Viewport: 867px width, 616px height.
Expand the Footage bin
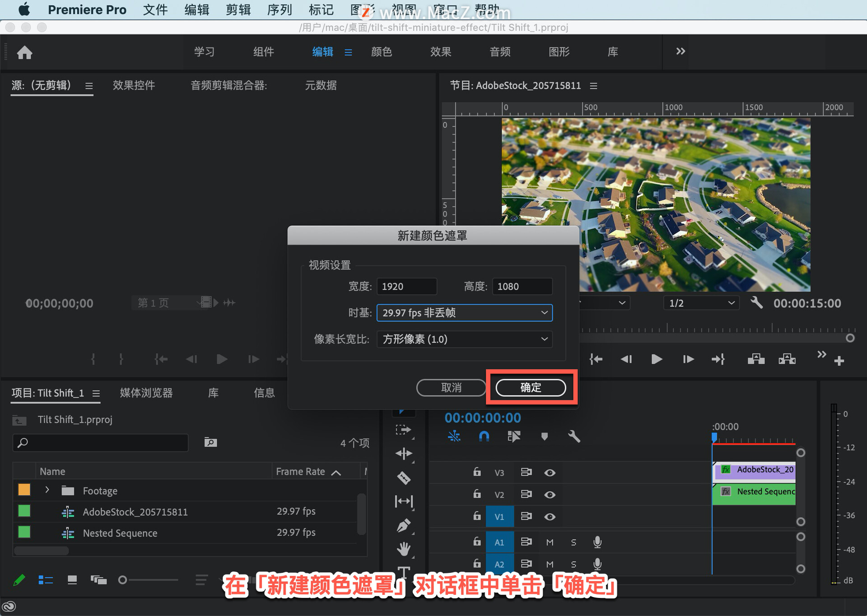click(47, 490)
